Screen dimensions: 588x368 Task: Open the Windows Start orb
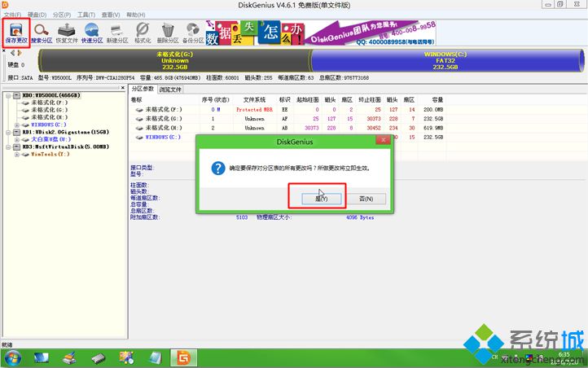pyautogui.click(x=13, y=358)
